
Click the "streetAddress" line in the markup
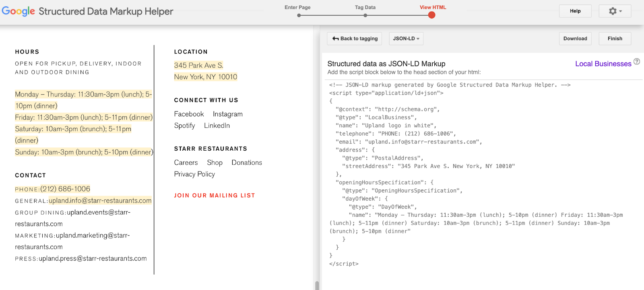click(x=428, y=166)
